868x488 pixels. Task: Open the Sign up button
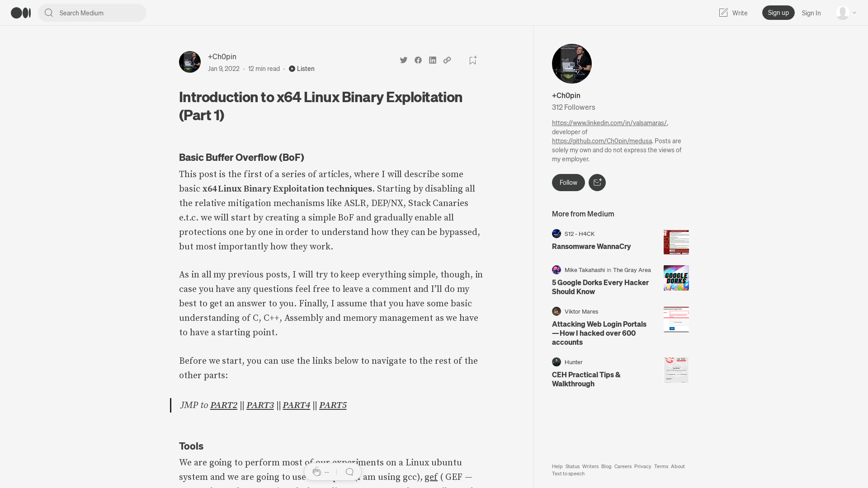pos(778,13)
